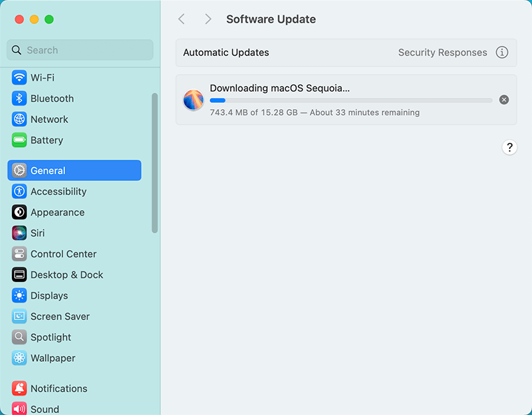Viewport: 532px width, 415px height.
Task: Open Network settings from sidebar
Action: click(x=19, y=120)
